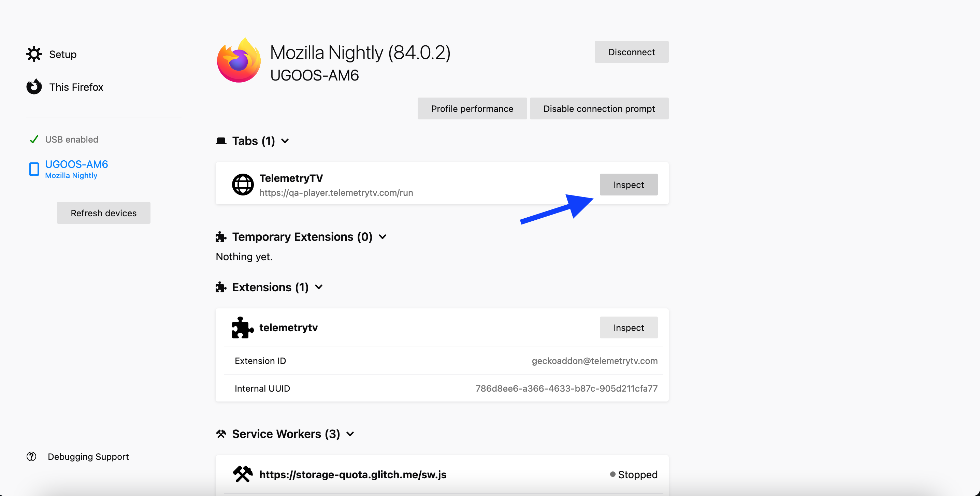This screenshot has height=496, width=980.
Task: Click the UGOOS-AM6 phone device icon
Action: pos(34,169)
